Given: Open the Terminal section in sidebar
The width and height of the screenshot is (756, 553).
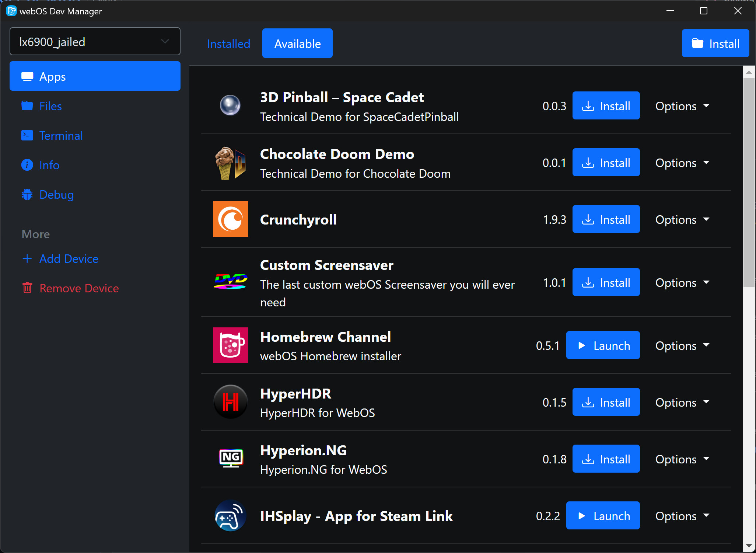Looking at the screenshot, I should (x=95, y=136).
